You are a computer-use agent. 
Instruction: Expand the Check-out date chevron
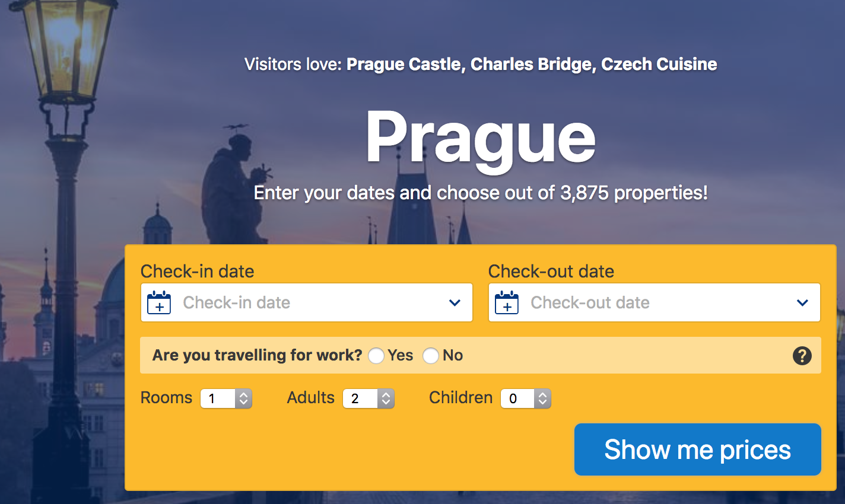pos(803,303)
